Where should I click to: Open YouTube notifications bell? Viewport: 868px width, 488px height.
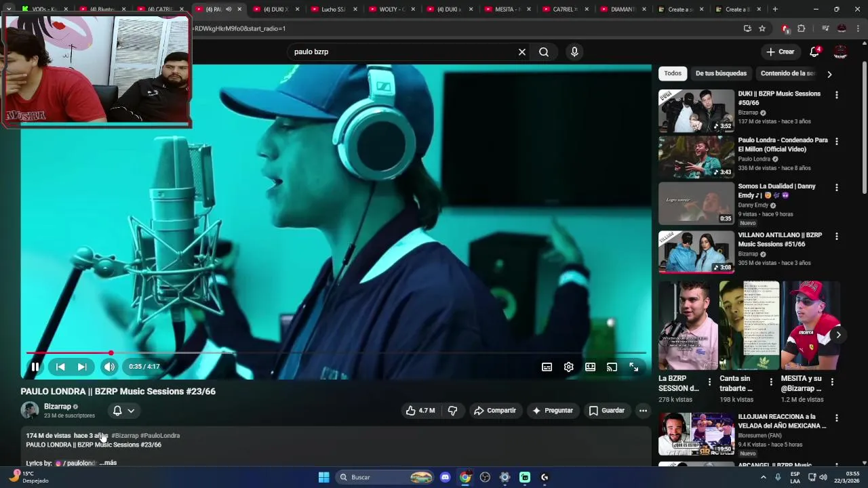coord(814,52)
